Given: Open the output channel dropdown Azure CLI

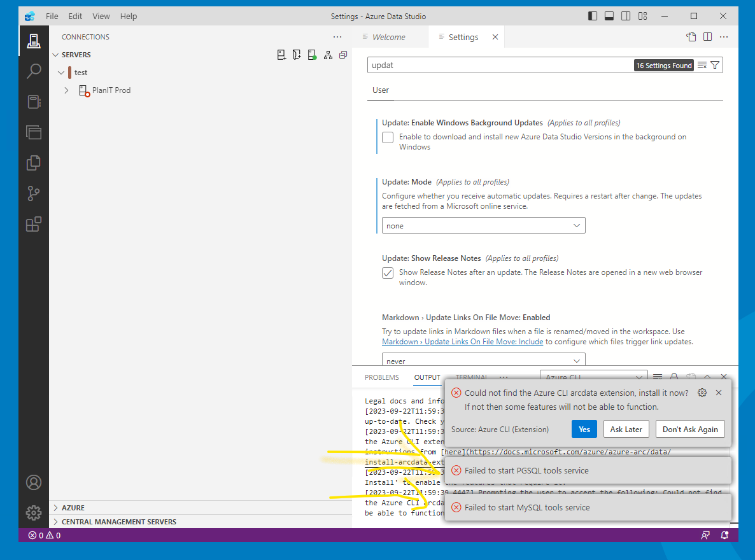Looking at the screenshot, I should click(x=594, y=377).
